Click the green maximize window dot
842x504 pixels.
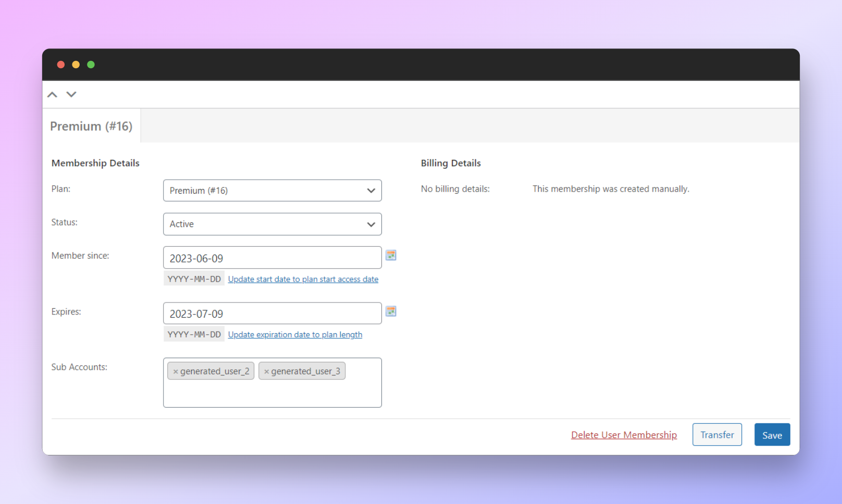point(91,65)
